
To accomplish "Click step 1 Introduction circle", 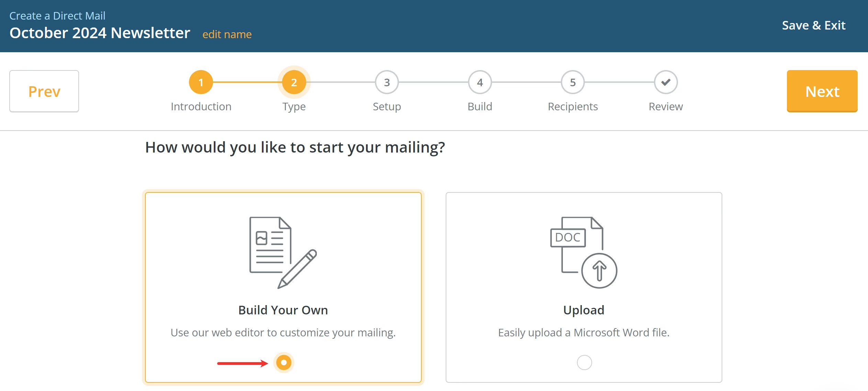I will pyautogui.click(x=201, y=82).
